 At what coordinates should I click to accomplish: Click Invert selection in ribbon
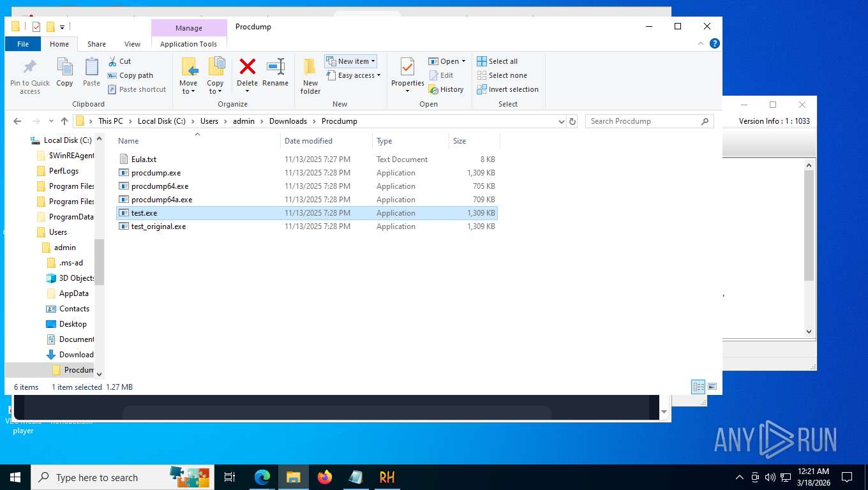click(x=507, y=89)
